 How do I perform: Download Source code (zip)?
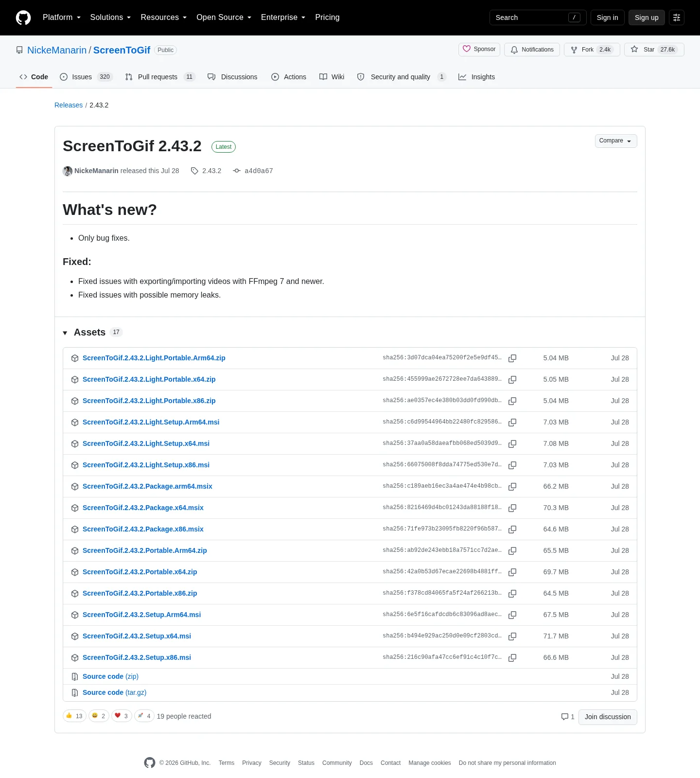click(x=110, y=676)
